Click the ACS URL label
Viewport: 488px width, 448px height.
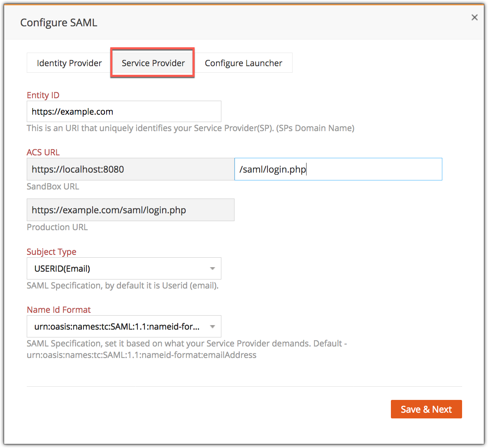(x=43, y=152)
